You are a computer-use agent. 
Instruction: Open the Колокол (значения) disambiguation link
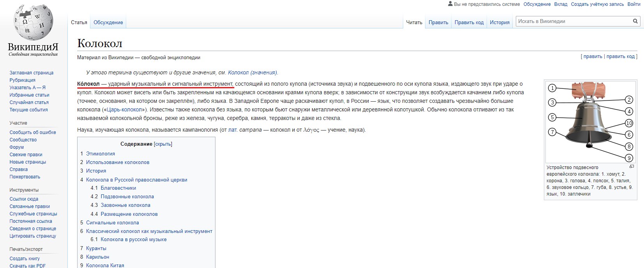(x=252, y=72)
